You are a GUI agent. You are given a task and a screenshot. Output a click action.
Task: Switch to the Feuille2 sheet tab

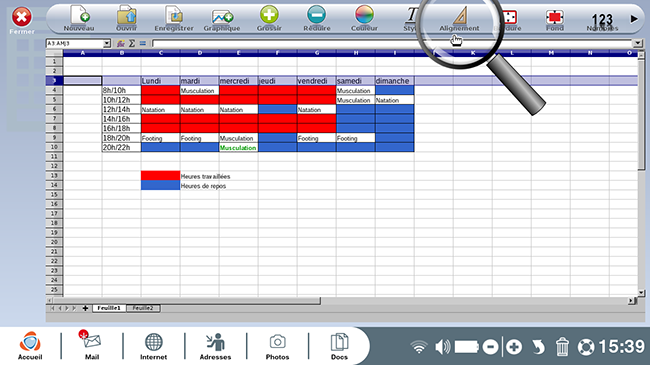(x=143, y=308)
